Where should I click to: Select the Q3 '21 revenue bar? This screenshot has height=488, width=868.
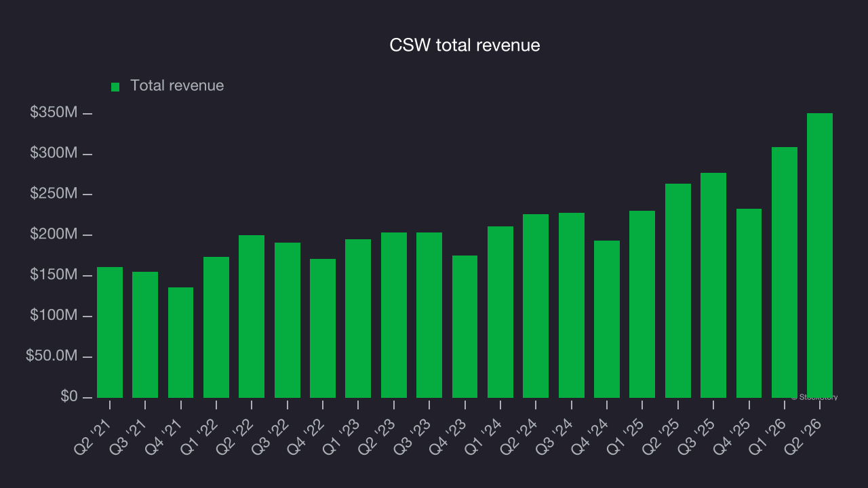click(145, 335)
